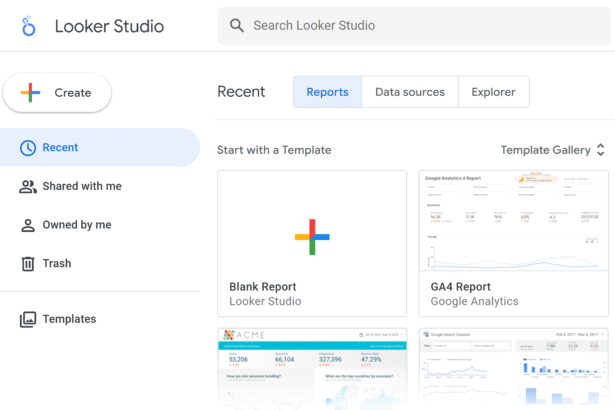Screen dimensions: 615x410
Task: Click the Start with a Template heading
Action: click(274, 150)
